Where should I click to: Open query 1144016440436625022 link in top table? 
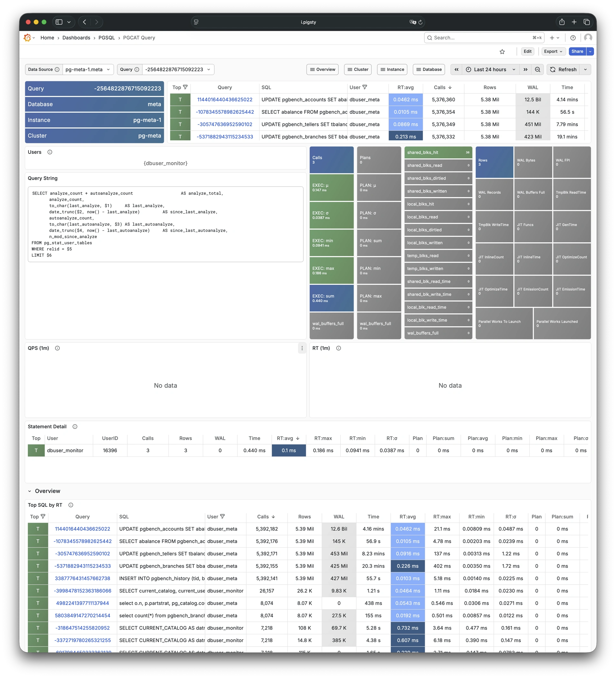225,100
